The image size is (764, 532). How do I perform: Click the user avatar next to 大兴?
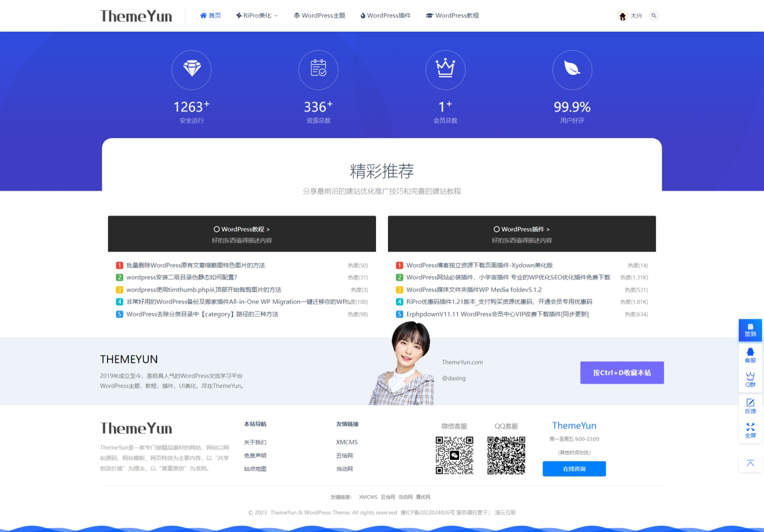(623, 16)
